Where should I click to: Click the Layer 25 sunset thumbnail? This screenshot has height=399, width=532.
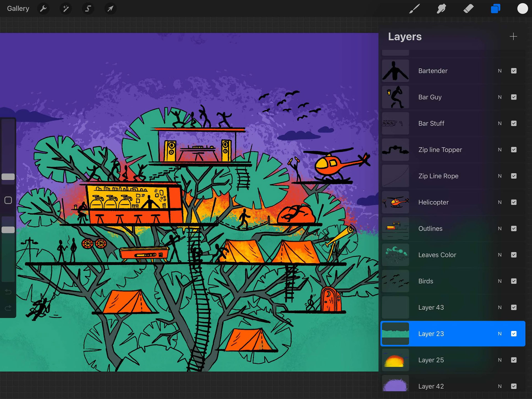[395, 360]
